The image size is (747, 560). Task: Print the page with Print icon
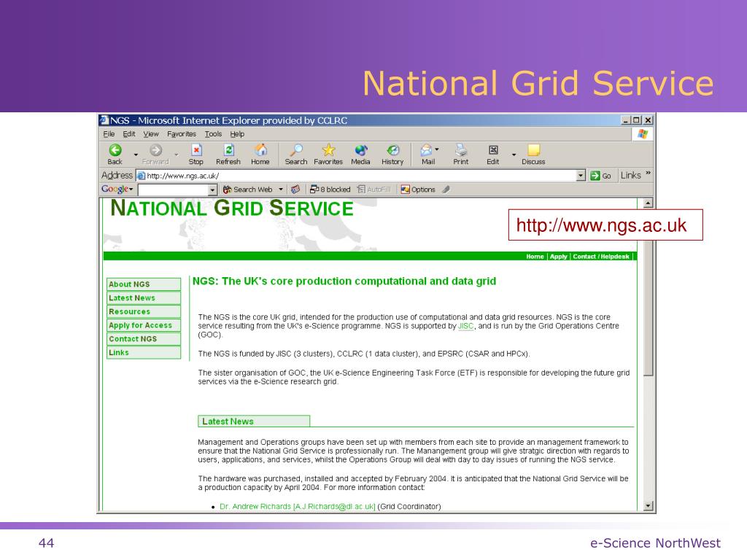point(461,150)
